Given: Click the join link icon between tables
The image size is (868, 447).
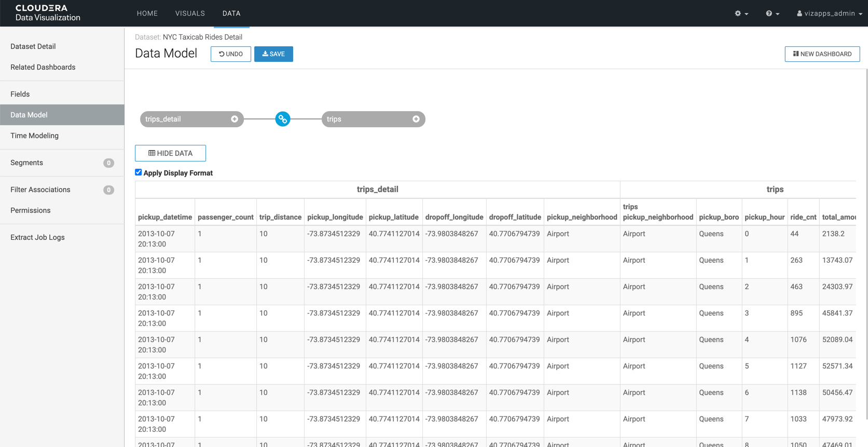Looking at the screenshot, I should click(282, 119).
